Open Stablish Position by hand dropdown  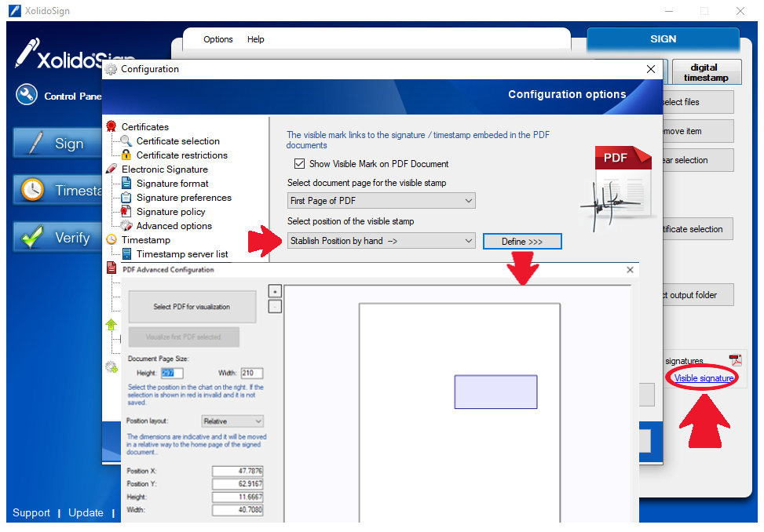[x=381, y=241]
